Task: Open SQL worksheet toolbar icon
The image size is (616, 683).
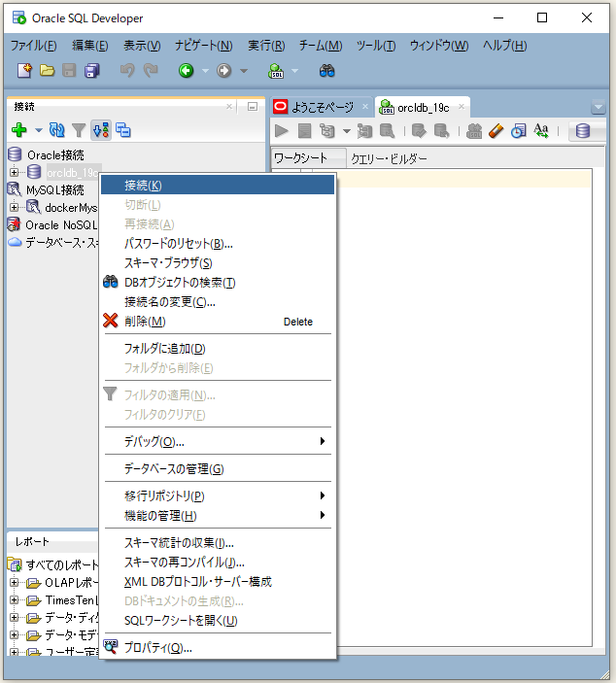Action: [x=276, y=71]
